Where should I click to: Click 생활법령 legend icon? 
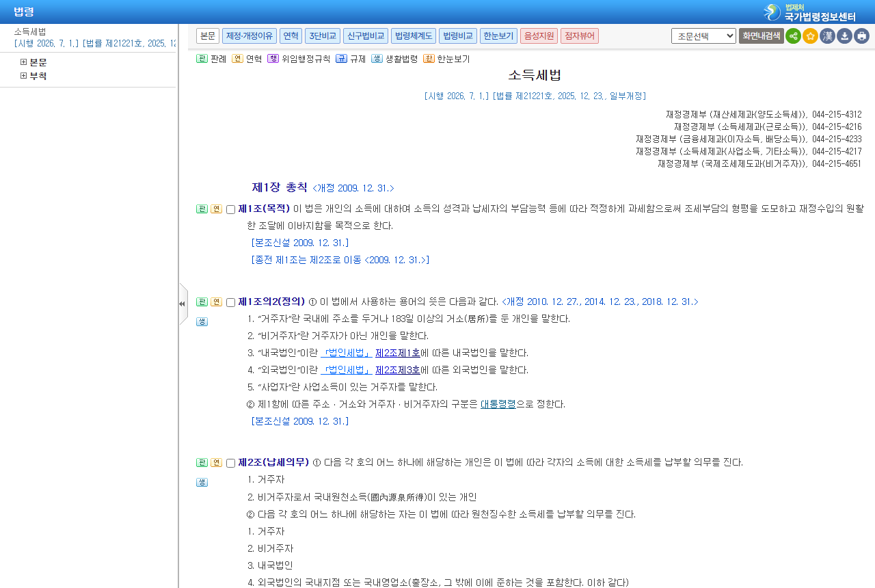click(x=377, y=59)
